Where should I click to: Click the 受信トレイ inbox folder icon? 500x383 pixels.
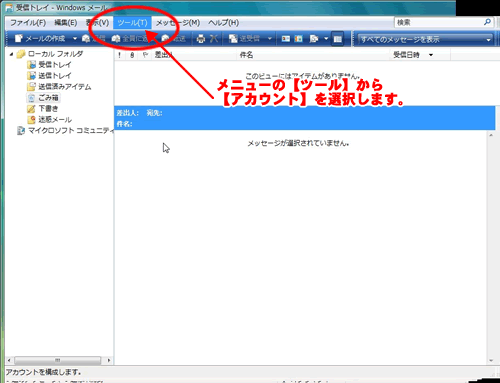(x=31, y=65)
